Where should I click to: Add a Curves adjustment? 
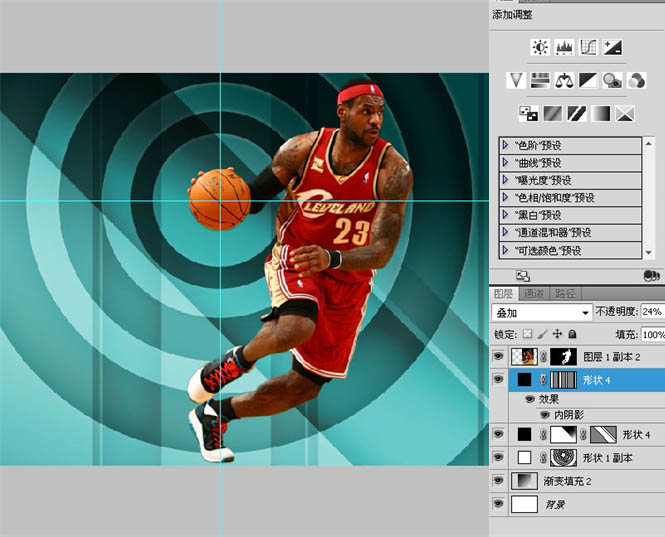coord(588,47)
